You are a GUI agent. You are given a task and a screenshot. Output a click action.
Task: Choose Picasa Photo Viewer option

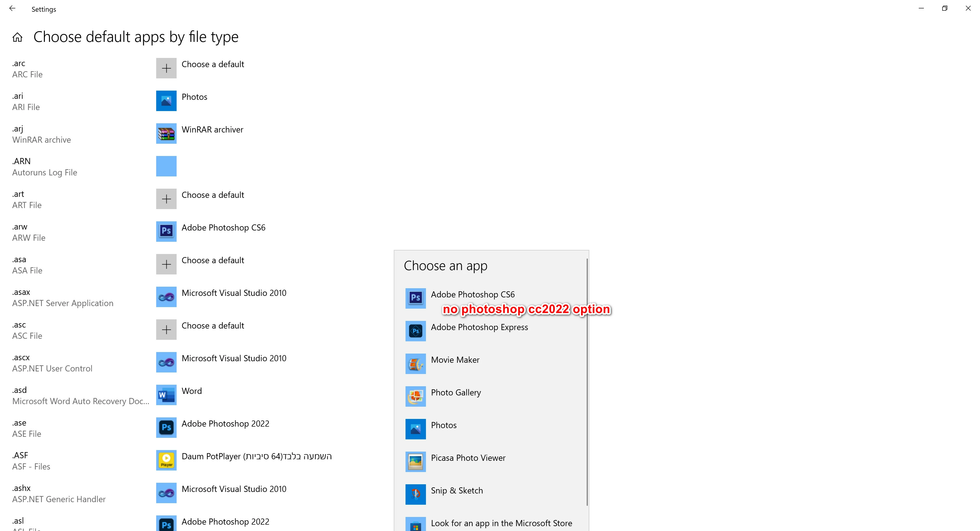(468, 458)
